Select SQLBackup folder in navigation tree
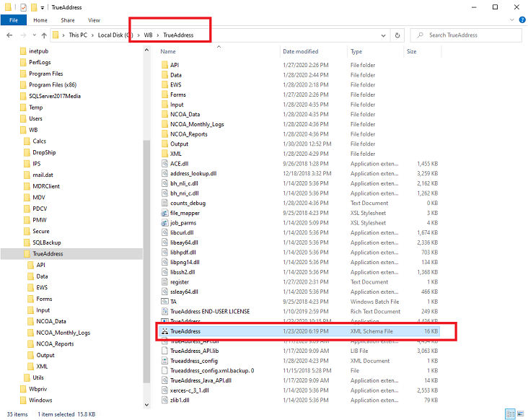This screenshot has width=528, height=420. (x=46, y=242)
